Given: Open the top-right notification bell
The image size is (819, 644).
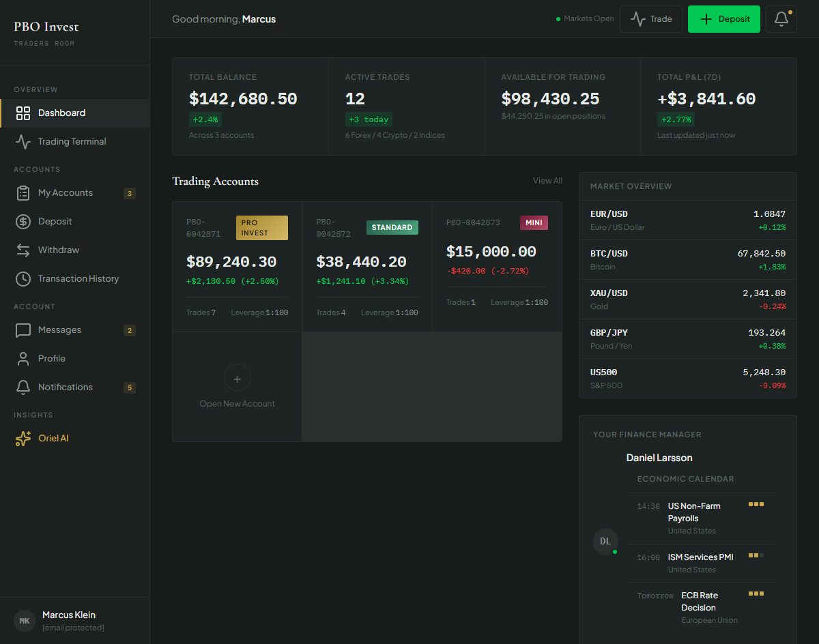Looking at the screenshot, I should click(x=781, y=18).
